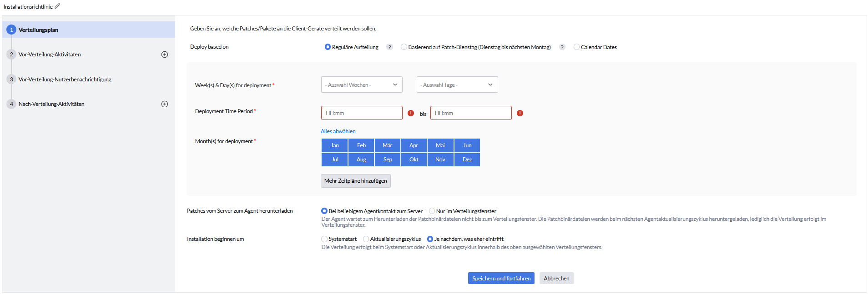Image resolution: width=868 pixels, height=294 pixels.
Task: Click error icon after end time field
Action: pyautogui.click(x=520, y=113)
